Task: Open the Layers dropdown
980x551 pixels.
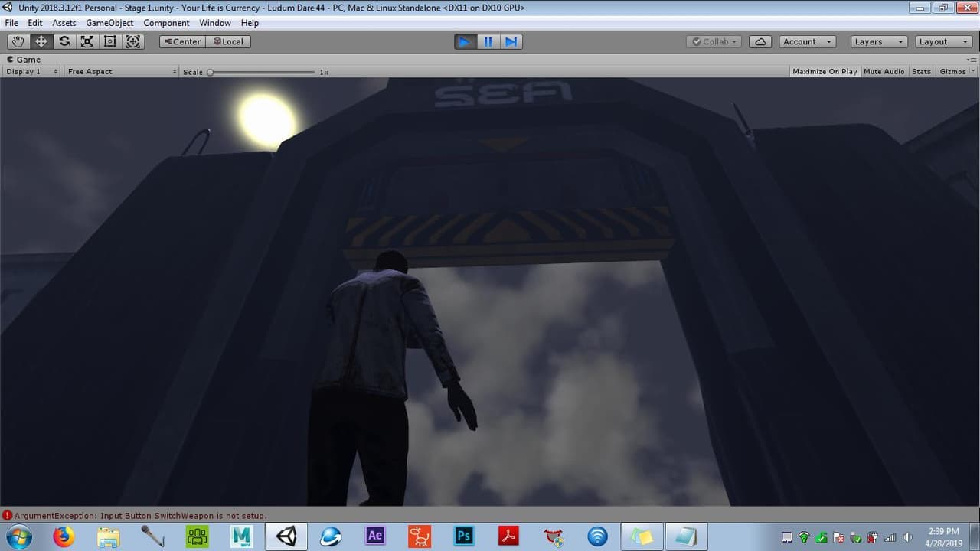Action: [x=880, y=41]
